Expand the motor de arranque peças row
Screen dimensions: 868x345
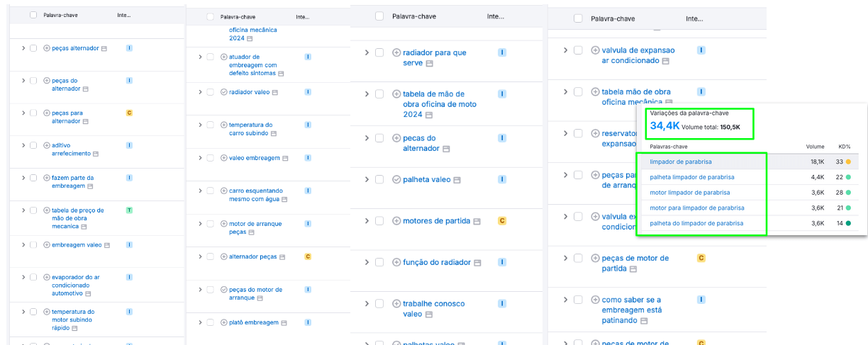coord(201,224)
